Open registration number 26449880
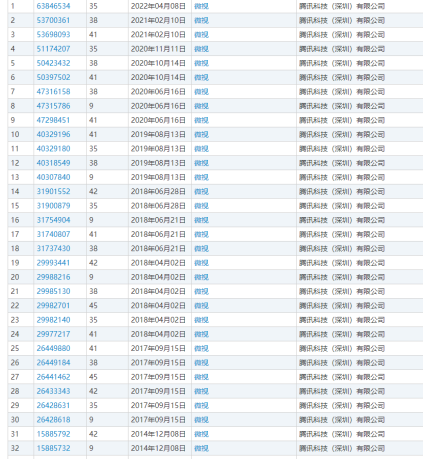Image resolution: width=423 pixels, height=459 pixels. 53,348
